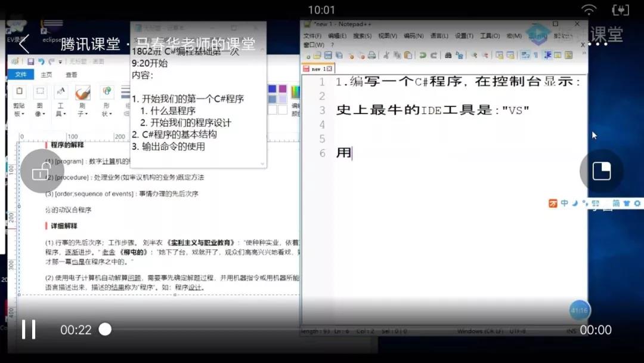This screenshot has height=363, width=644.
Task: Toggle the screen lock on the video player
Action: tap(42, 171)
